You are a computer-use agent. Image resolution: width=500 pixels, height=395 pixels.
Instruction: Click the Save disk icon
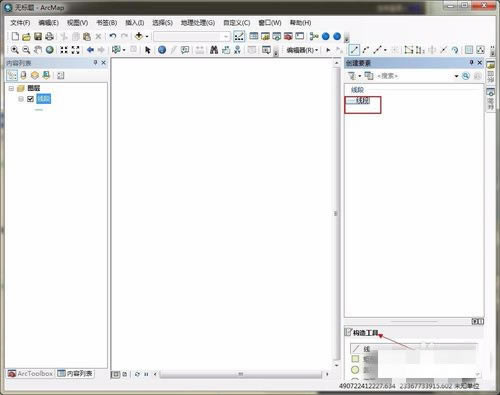(38, 36)
